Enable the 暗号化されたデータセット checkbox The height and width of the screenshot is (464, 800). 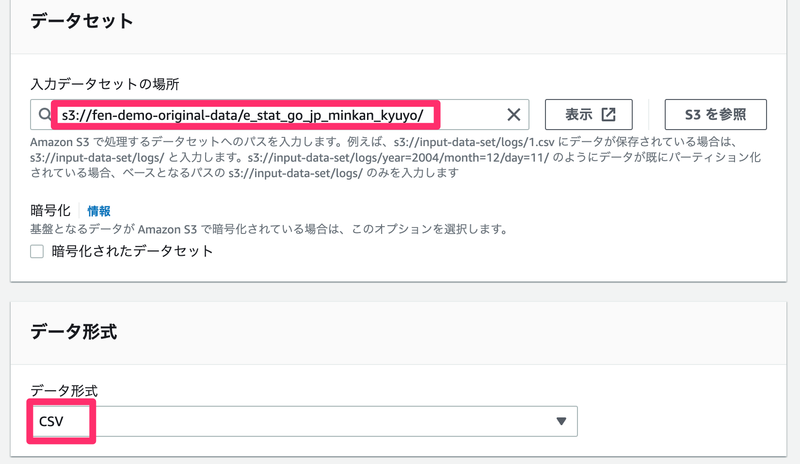[37, 251]
